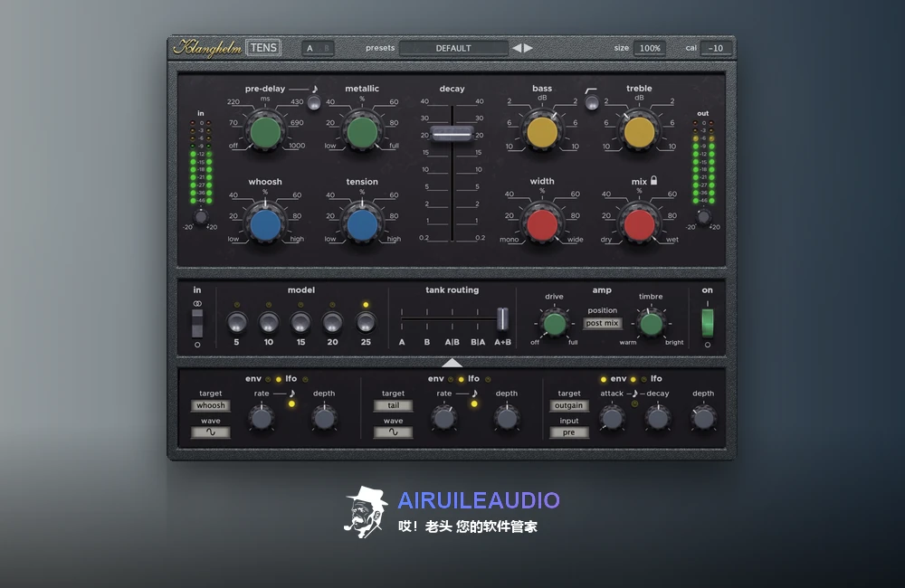The image size is (905, 588).
Task: Toggle rate sync LED in tail modulator
Action: point(474,404)
